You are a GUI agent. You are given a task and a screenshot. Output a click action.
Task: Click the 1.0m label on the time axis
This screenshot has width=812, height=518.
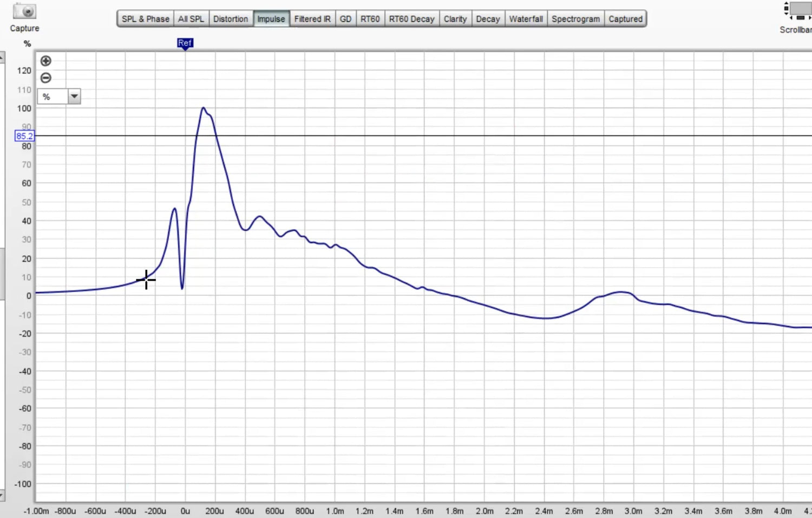click(335, 511)
